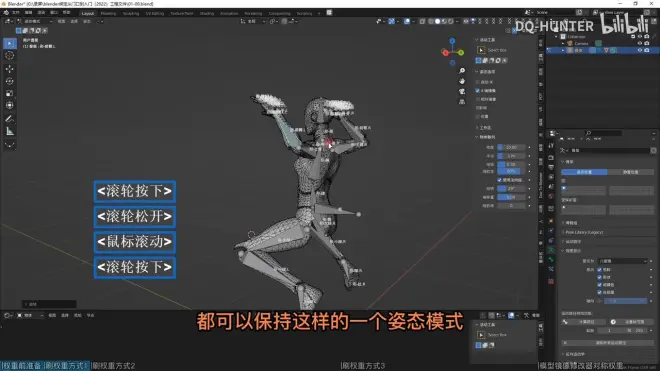The width and height of the screenshot is (660, 371).
Task: Select the Move tool in left toolbar
Action: (9, 69)
